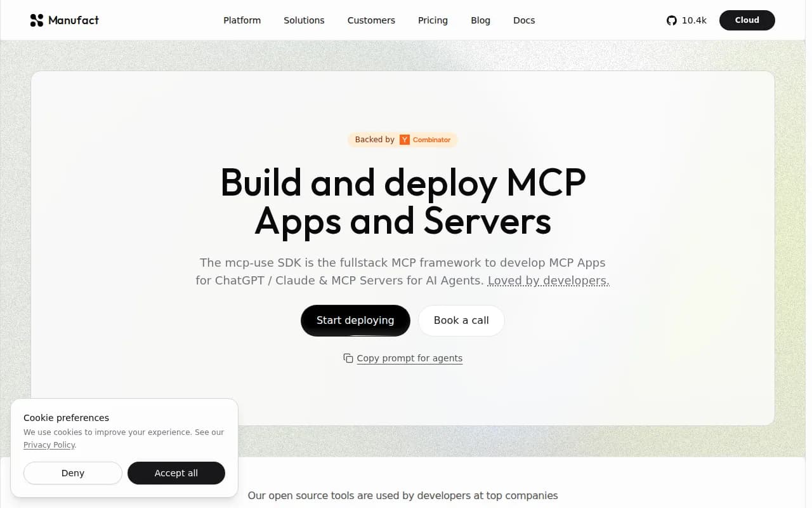Click the copy icon beside agent prompt
This screenshot has width=812, height=508.
[348, 358]
